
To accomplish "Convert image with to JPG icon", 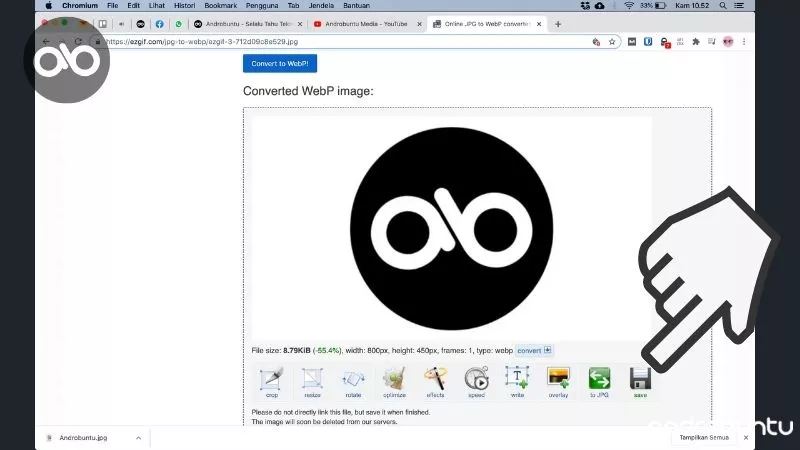I will tap(599, 382).
